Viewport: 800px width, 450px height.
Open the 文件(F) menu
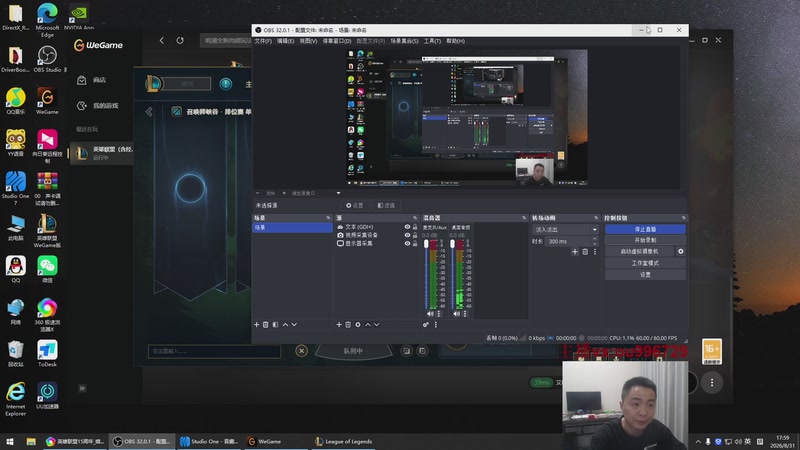tap(263, 41)
